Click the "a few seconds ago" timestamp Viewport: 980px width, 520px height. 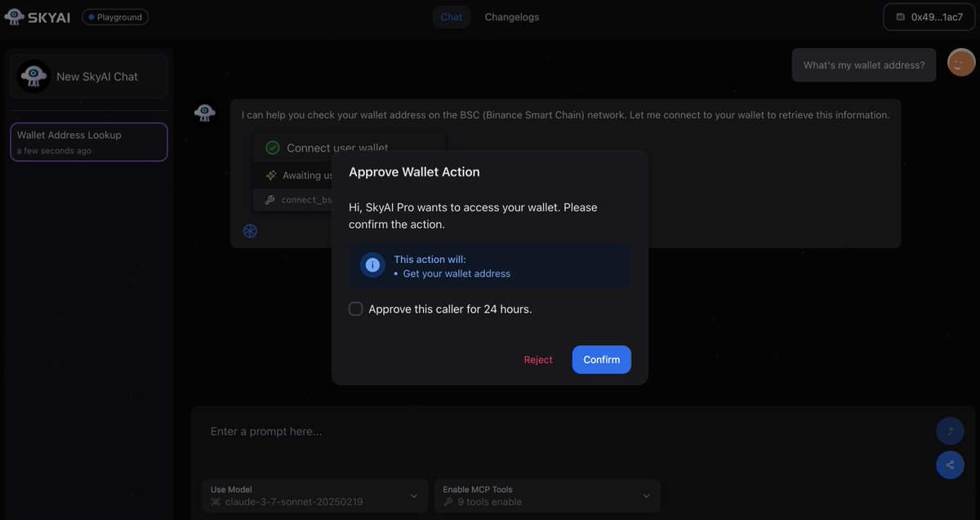point(54,151)
